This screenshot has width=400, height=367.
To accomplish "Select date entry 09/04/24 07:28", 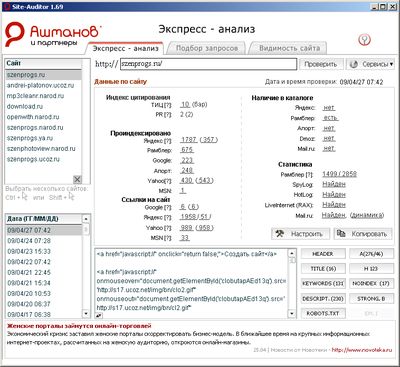I will click(44, 241).
